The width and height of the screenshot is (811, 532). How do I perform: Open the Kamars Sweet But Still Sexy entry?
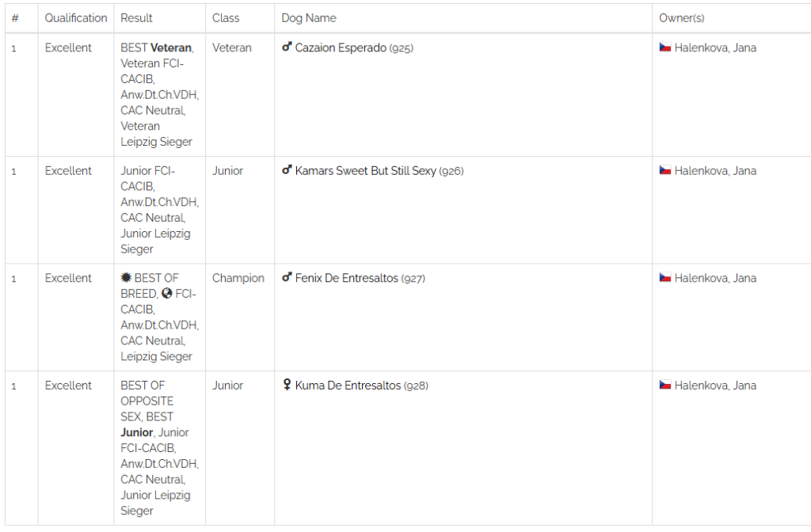365,171
